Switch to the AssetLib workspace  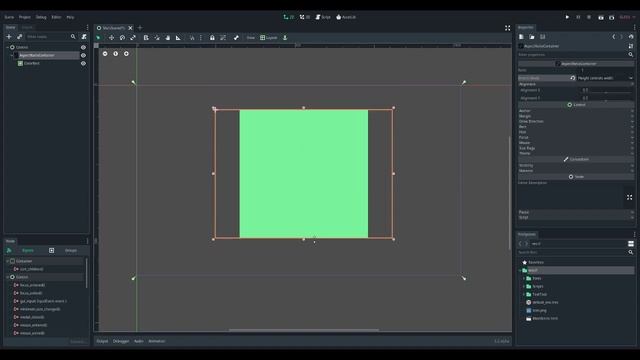coord(346,17)
